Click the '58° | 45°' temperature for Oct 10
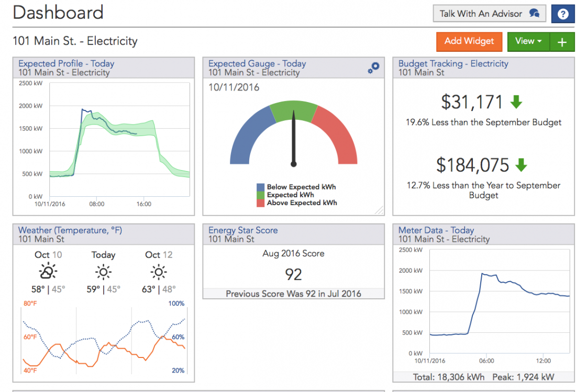 pos(48,289)
